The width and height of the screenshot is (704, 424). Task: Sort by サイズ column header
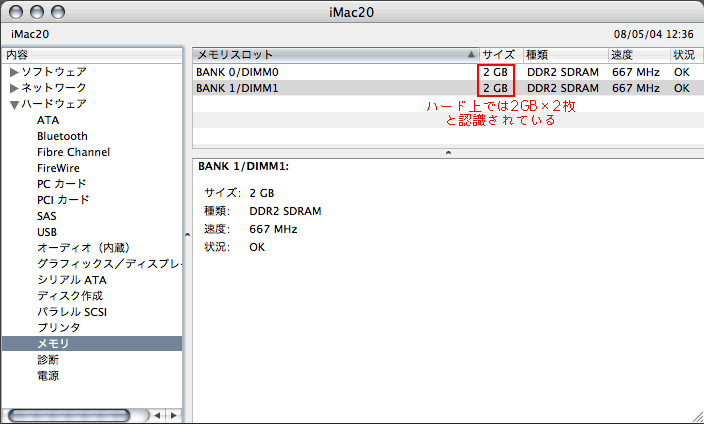point(501,55)
